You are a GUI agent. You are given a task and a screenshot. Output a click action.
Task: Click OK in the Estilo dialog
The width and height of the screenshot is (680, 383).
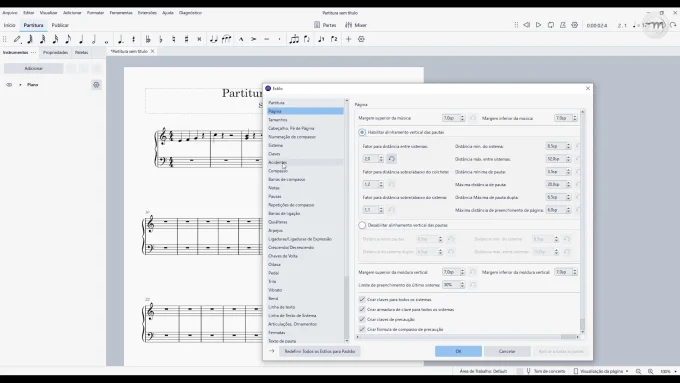458,351
